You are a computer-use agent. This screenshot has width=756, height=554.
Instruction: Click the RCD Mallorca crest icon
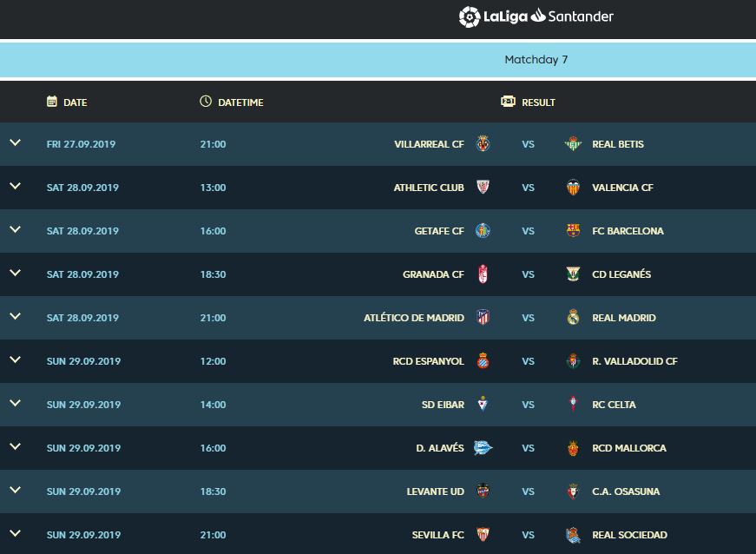[573, 447]
